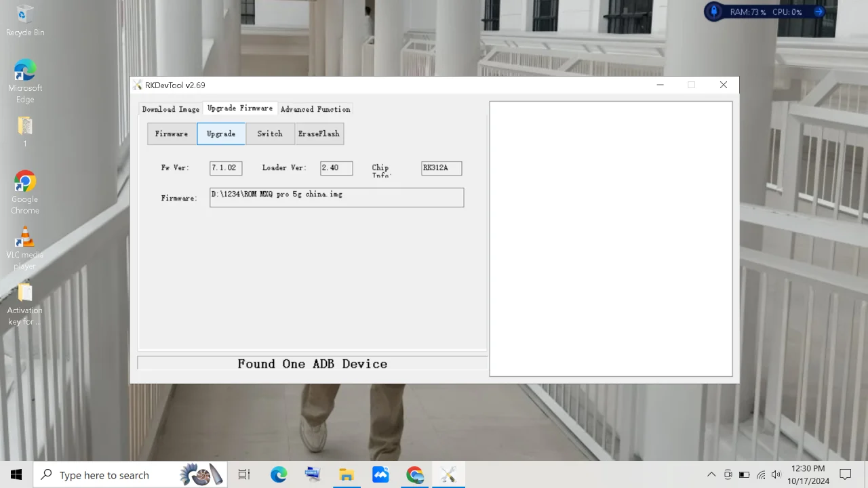Click the Found One ADB Device status bar
Image resolution: width=868 pixels, height=488 pixels.
(x=313, y=364)
